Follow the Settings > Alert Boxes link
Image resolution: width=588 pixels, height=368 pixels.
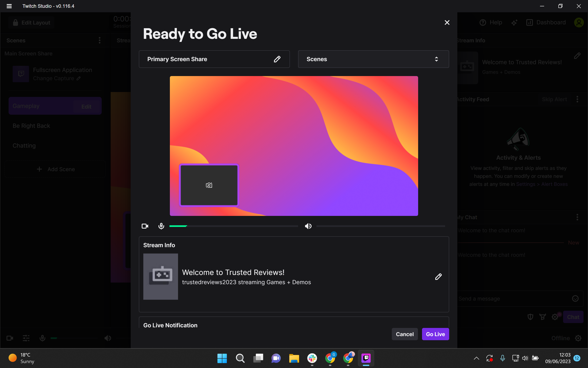542,184
